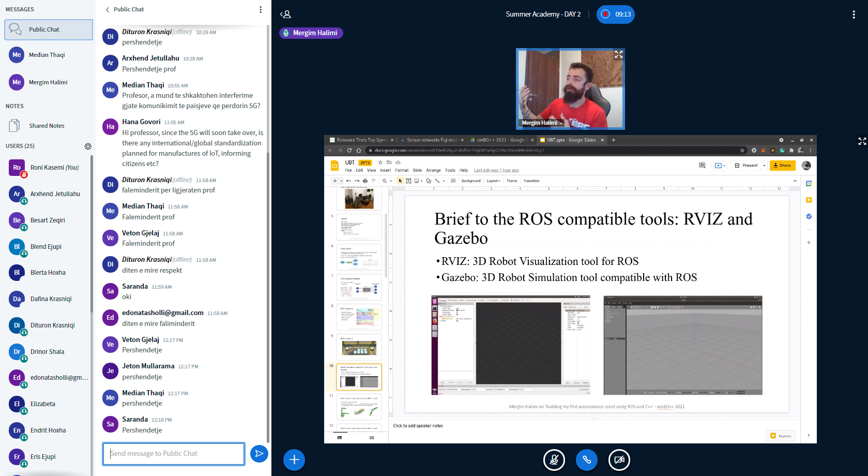Image resolution: width=868 pixels, height=476 pixels.
Task: Send the chat message with arrow button
Action: coord(259,454)
